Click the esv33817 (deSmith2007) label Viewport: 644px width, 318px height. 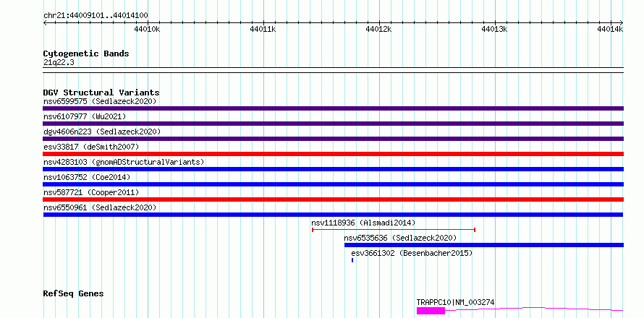click(91, 147)
